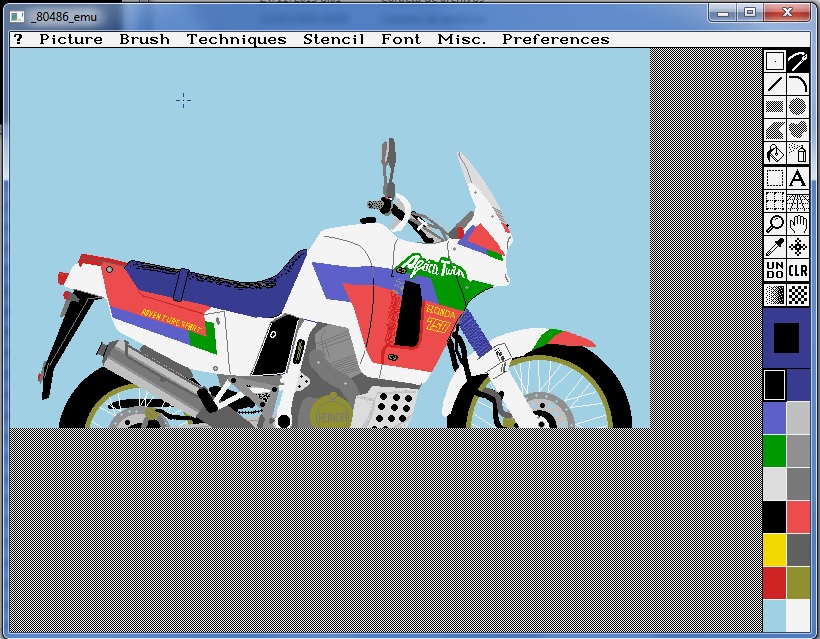Click the CLR clear screen button
This screenshot has width=820, height=639.
pos(798,270)
